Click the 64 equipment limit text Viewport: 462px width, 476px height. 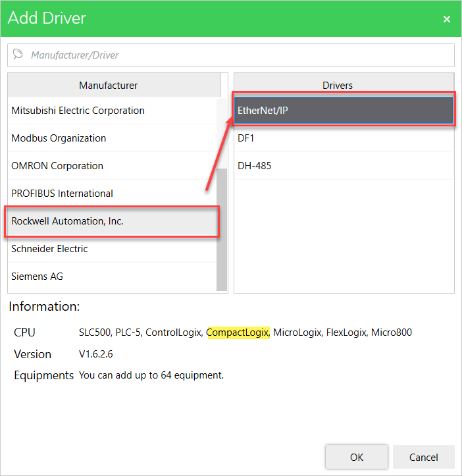coord(151,375)
